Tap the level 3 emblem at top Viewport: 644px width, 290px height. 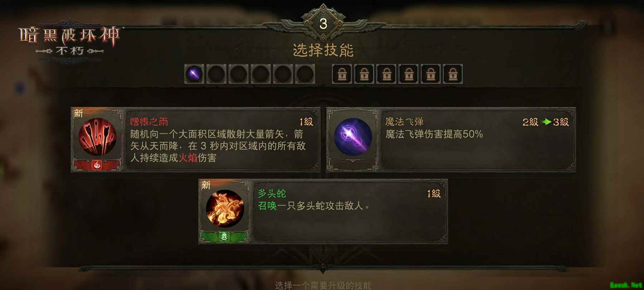coord(323,24)
